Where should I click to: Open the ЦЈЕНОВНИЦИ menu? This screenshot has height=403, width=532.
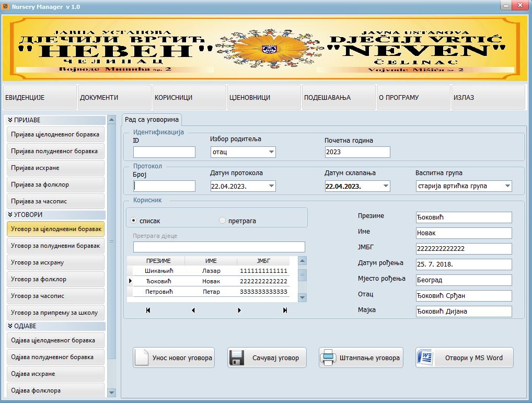tap(264, 97)
